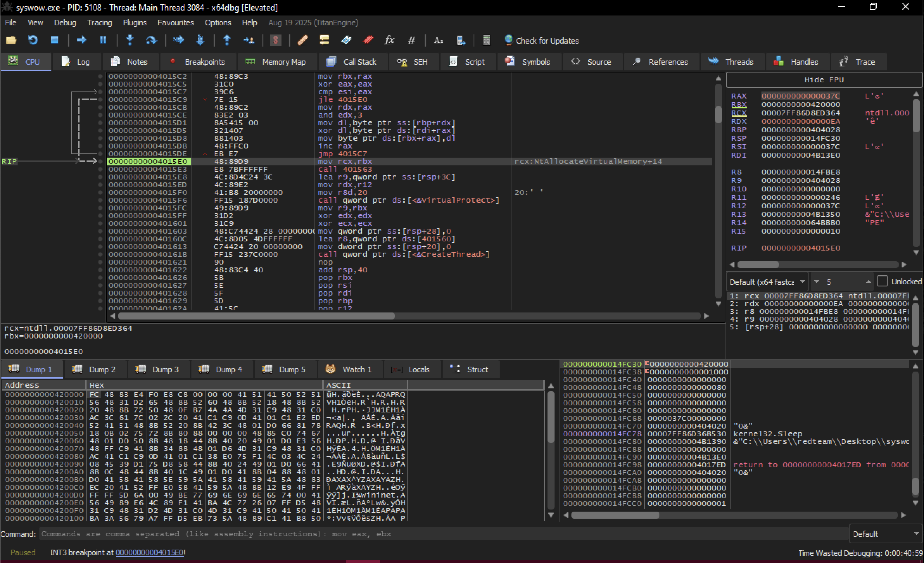Follow the breakpoint address link 00000000004015E0
This screenshot has height=563, width=924.
(149, 552)
